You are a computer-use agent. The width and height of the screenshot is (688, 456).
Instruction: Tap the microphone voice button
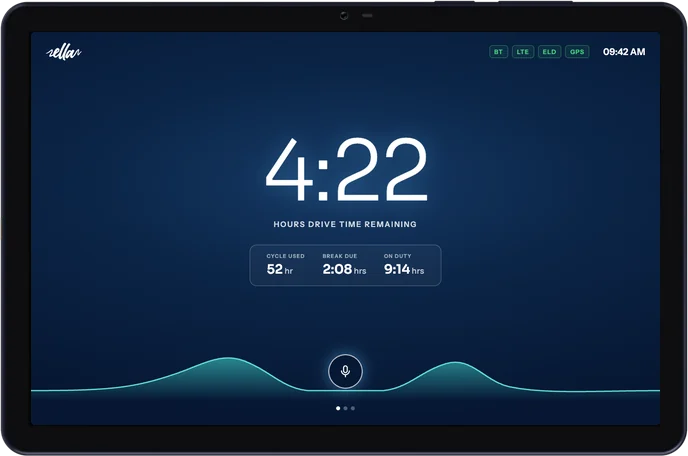pyautogui.click(x=345, y=371)
